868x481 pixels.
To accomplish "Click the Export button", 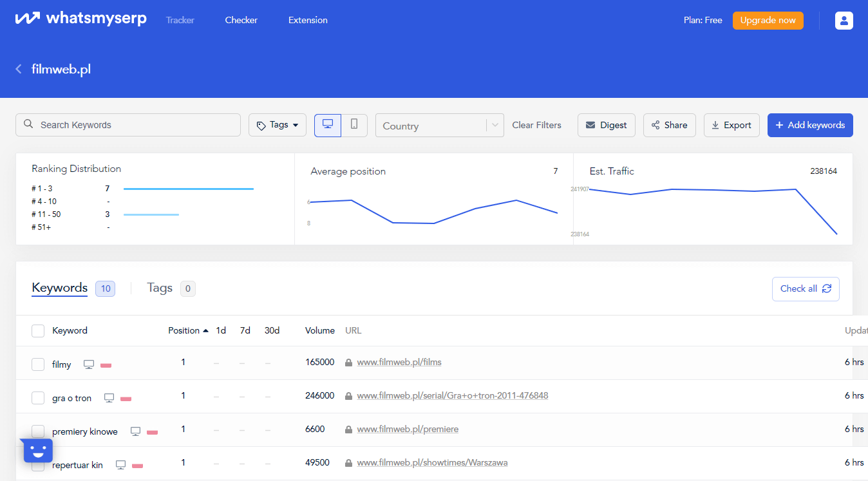I will [x=731, y=125].
